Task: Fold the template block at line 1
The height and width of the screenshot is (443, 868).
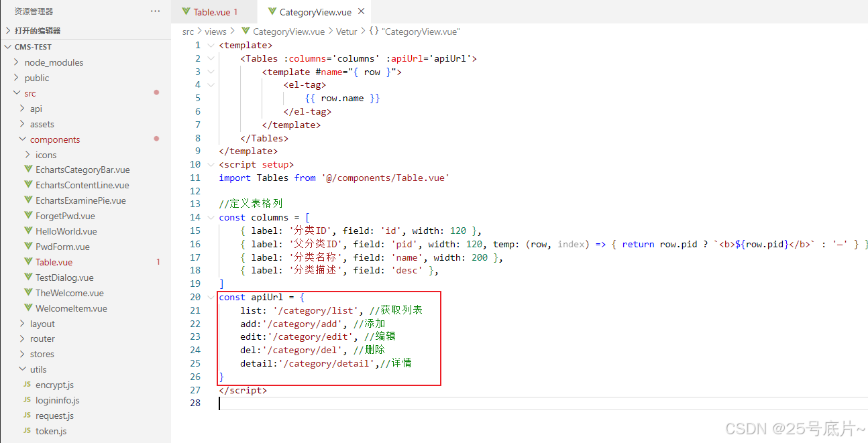Action: [x=211, y=45]
